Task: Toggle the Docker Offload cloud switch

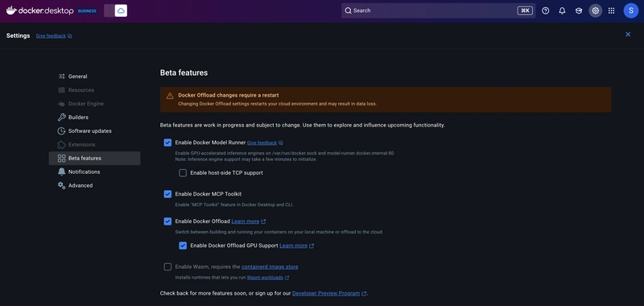Action: (x=115, y=10)
